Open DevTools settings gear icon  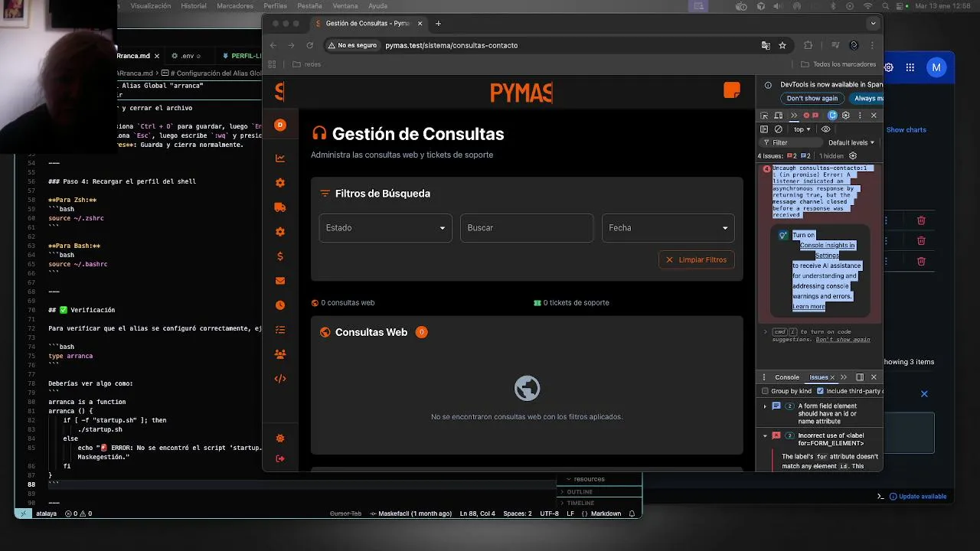[846, 116]
